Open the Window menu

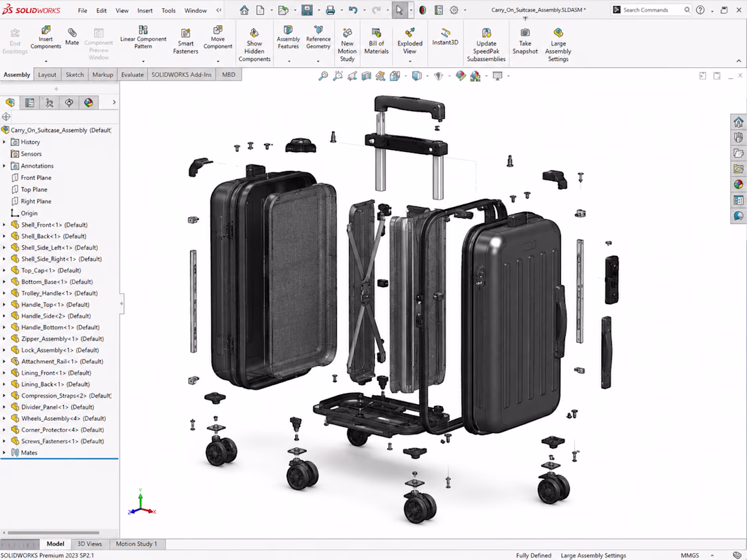[x=196, y=10]
